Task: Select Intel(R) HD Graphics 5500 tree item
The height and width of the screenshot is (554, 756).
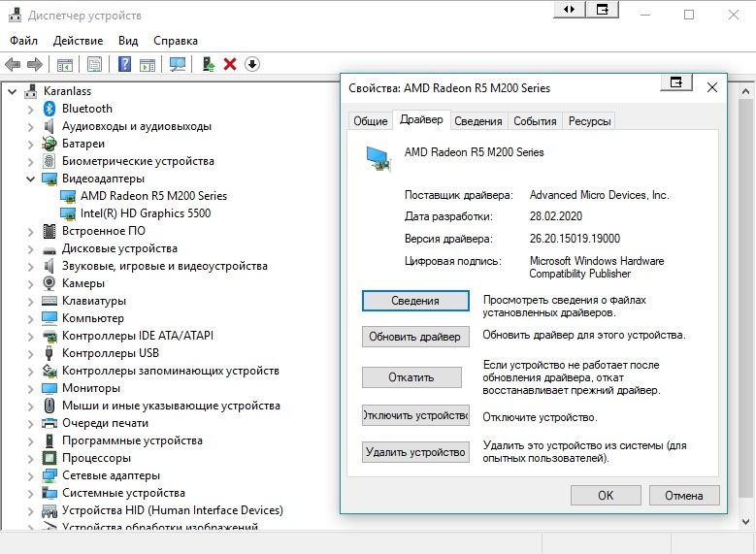Action: click(146, 213)
